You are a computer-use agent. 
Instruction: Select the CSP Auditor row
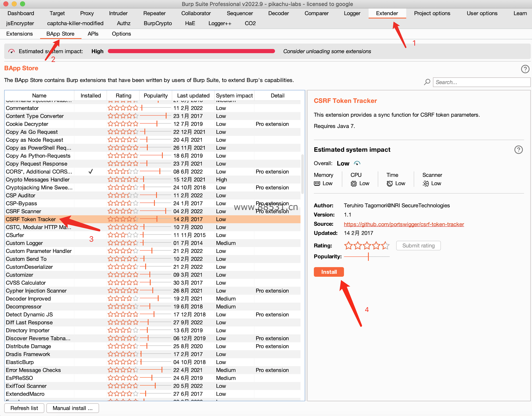click(x=152, y=195)
